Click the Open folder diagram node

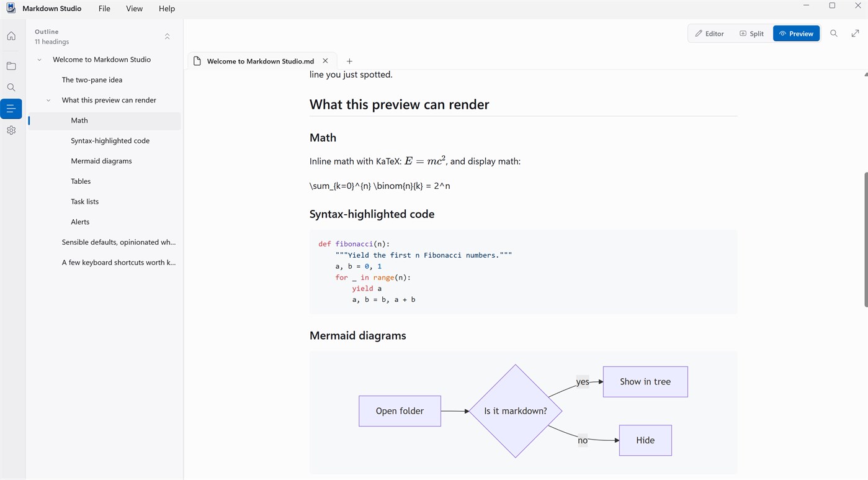pos(400,411)
